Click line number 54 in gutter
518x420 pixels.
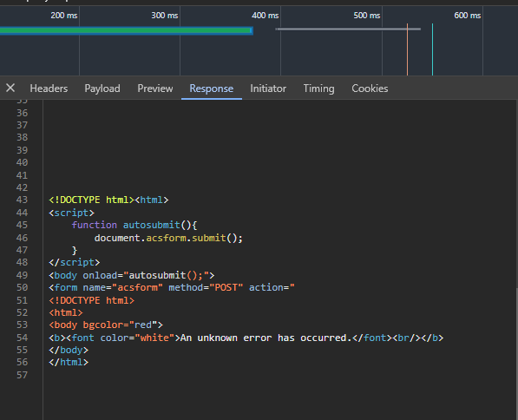pos(23,338)
